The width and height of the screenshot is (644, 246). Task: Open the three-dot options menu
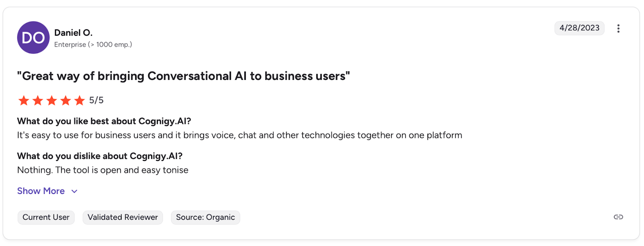(x=618, y=29)
